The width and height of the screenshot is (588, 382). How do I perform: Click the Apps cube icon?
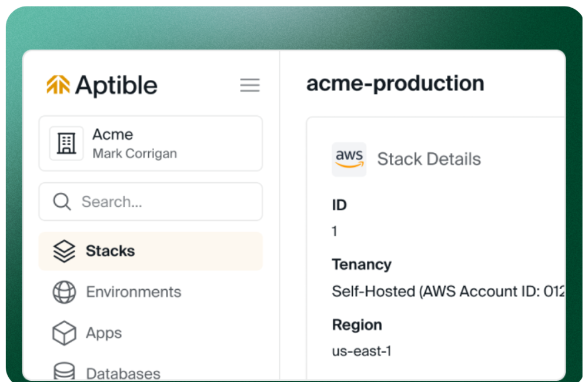point(64,333)
